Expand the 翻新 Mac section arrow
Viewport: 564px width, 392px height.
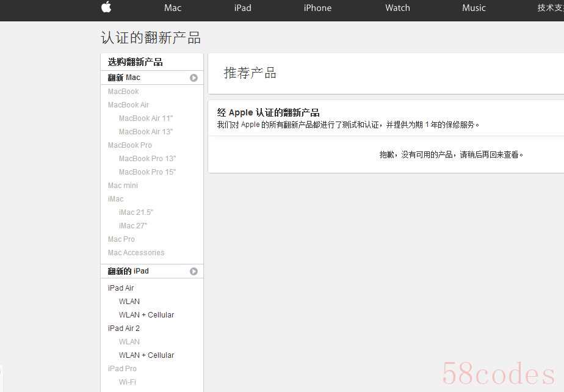(193, 78)
